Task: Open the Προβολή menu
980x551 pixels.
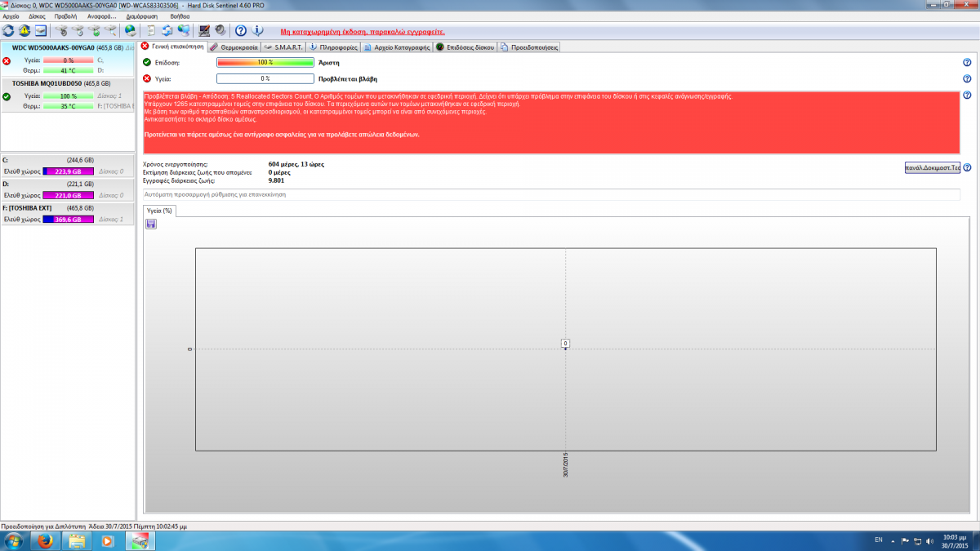Action: click(x=65, y=16)
